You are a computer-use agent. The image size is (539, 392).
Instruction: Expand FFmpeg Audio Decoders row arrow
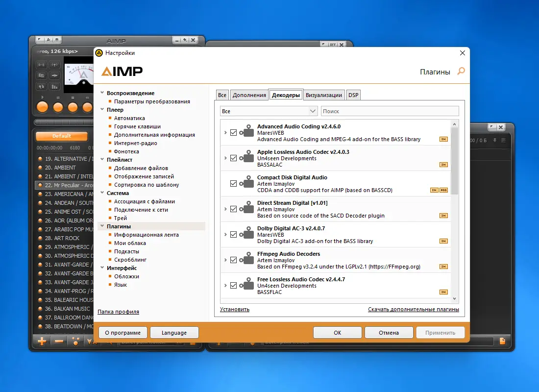[x=225, y=260]
